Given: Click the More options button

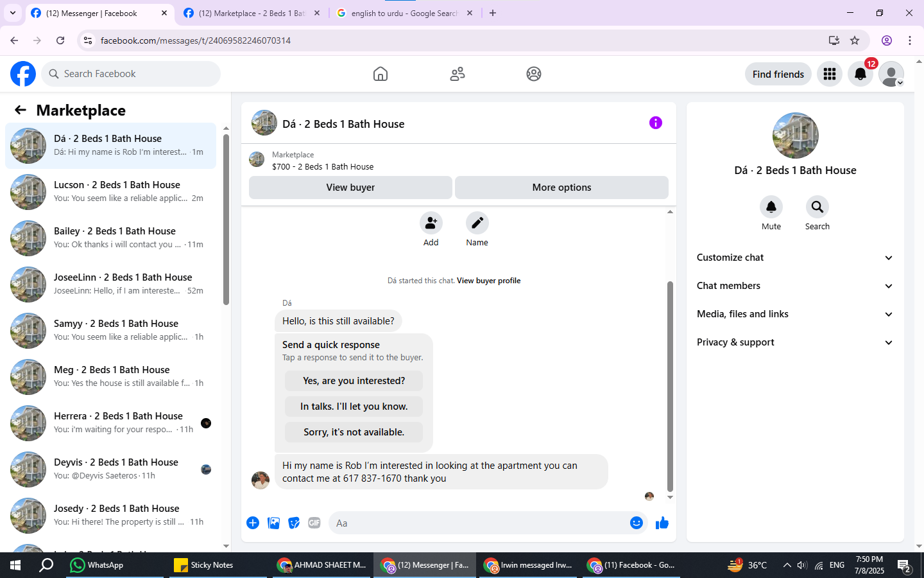Looking at the screenshot, I should (x=561, y=188).
